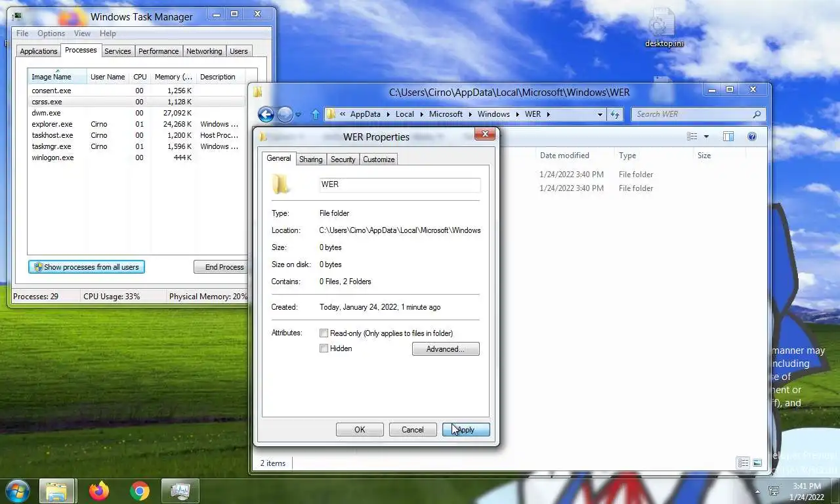Switch to Networking tab in Task Manager
This screenshot has height=504, width=840.
(204, 51)
